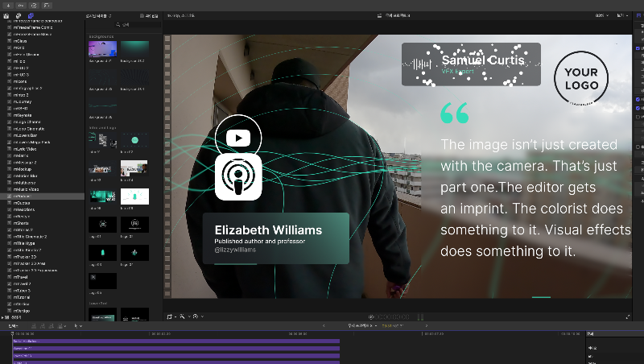Open the installed titles popup above the browser
The height and width of the screenshot is (364, 644).
(98, 15)
